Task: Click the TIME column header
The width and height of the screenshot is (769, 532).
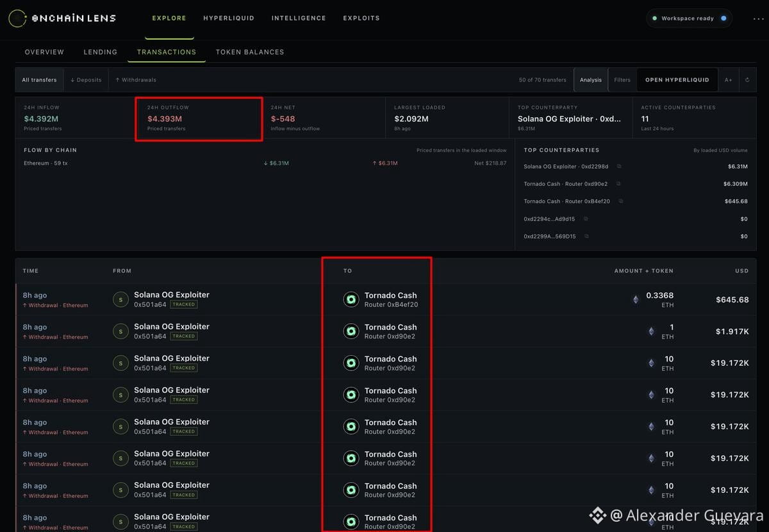Action: [x=31, y=271]
